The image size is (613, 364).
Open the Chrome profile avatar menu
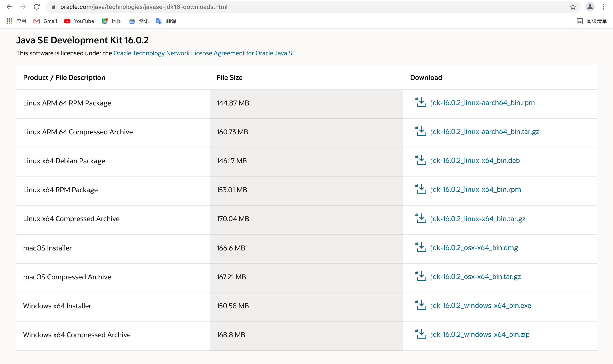click(x=590, y=7)
